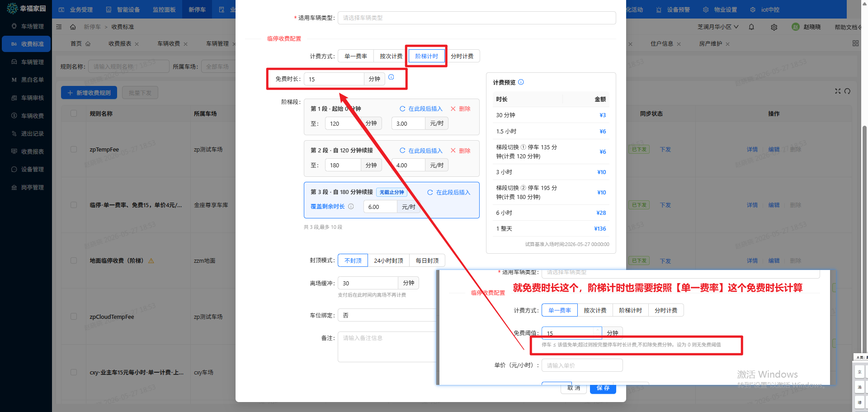This screenshot has width=868, height=412.
Task: Select 按次计费 billing method
Action: coord(391,56)
